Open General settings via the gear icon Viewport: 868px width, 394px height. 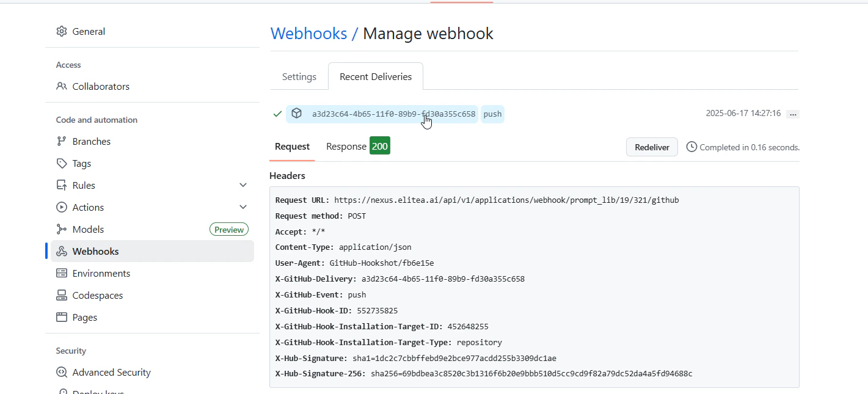point(61,31)
